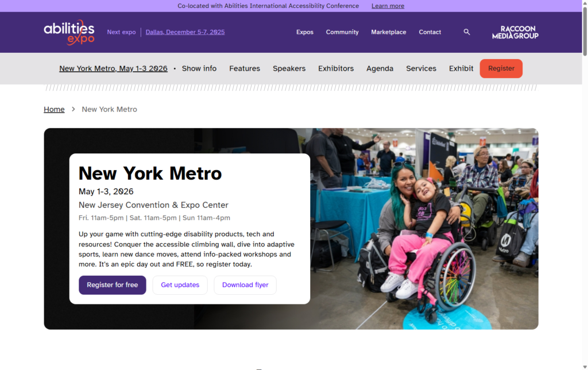
Task: Click the search magnifier icon
Action: pos(466,32)
